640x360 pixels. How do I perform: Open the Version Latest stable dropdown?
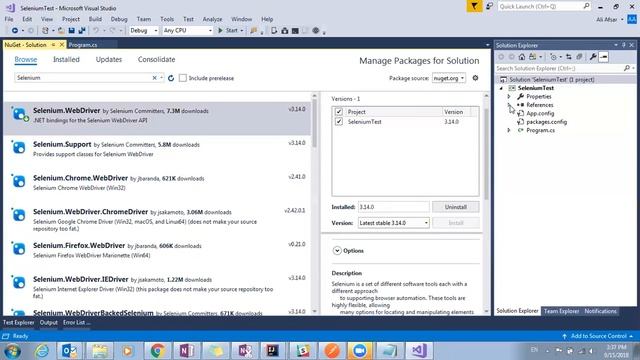tap(393, 223)
